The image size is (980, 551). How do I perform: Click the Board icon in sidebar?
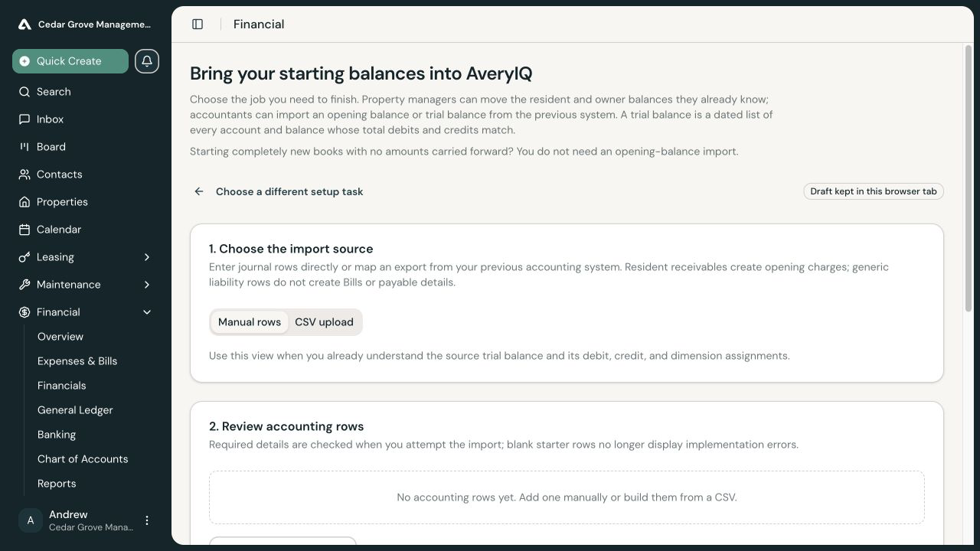tap(24, 147)
